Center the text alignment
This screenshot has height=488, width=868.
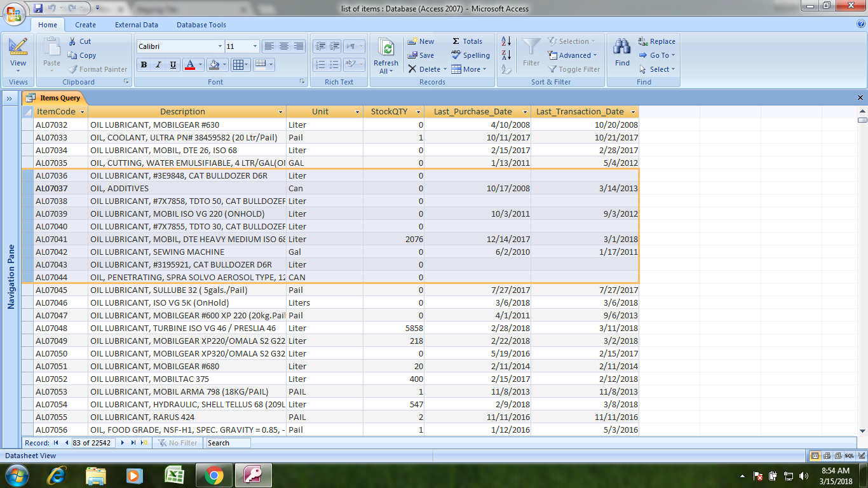pyautogui.click(x=284, y=46)
